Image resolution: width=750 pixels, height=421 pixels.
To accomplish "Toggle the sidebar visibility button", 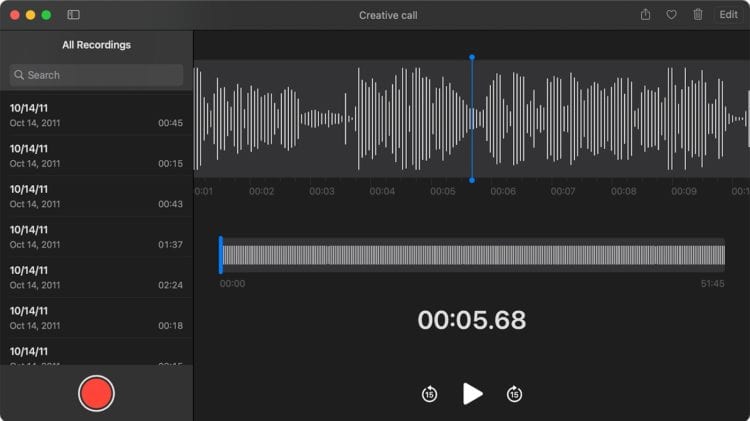I will pyautogui.click(x=73, y=15).
